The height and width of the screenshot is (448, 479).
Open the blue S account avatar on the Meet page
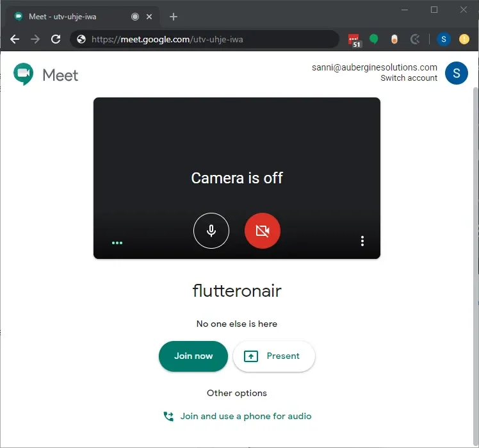(x=457, y=73)
